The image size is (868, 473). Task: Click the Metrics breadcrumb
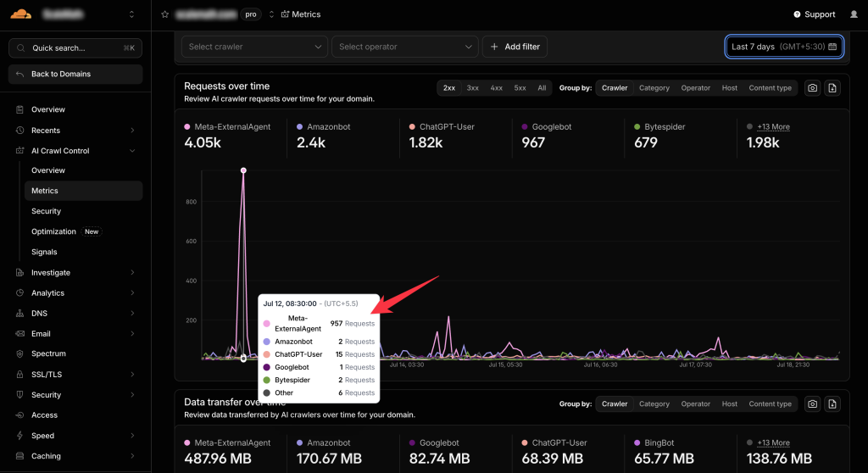point(301,14)
